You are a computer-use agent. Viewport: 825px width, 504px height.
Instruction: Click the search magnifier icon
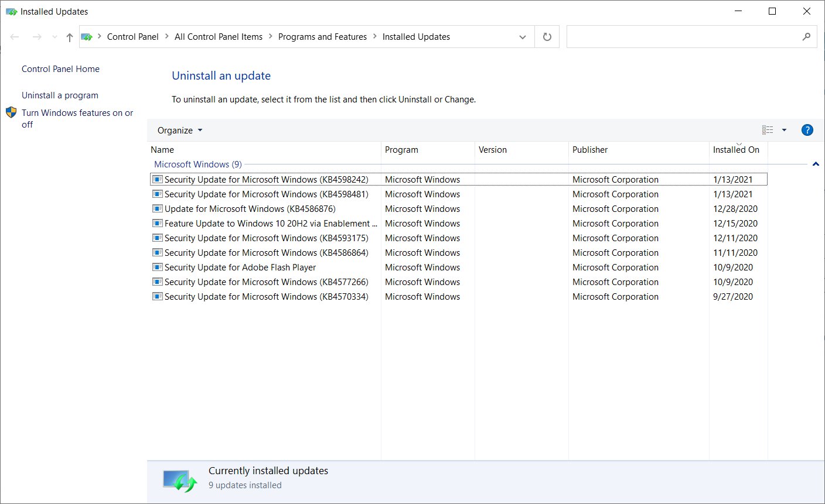806,37
